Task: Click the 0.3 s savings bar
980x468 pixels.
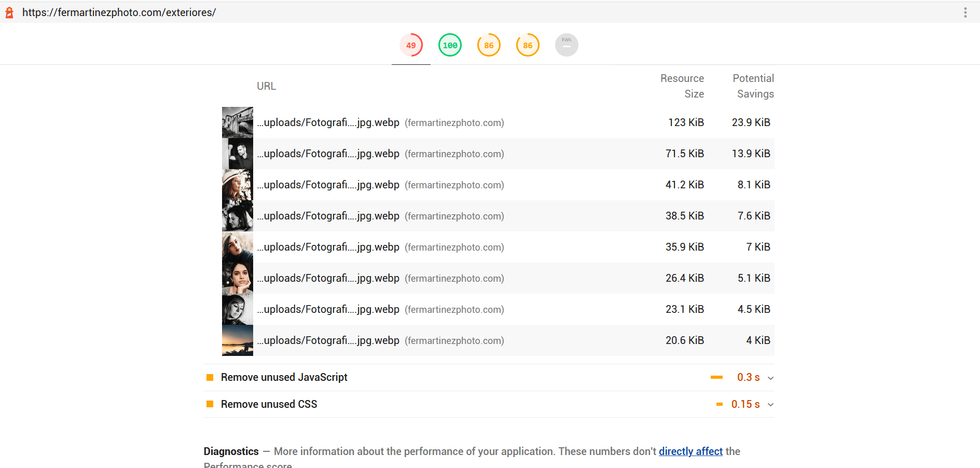Action: pyautogui.click(x=716, y=377)
